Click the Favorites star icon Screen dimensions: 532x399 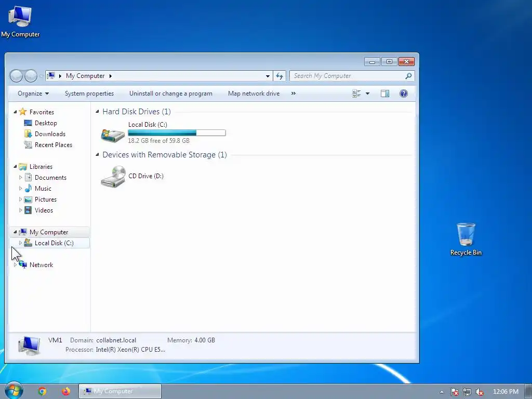click(23, 112)
